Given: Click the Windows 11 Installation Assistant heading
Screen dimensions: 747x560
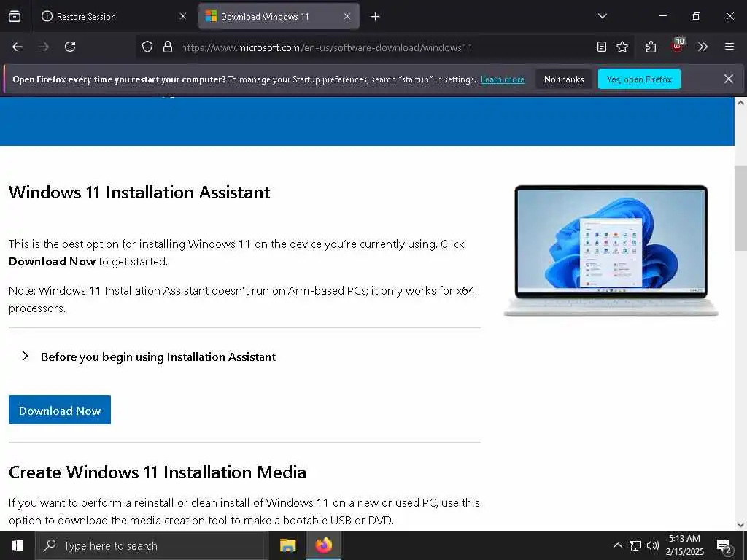Looking at the screenshot, I should [x=139, y=192].
